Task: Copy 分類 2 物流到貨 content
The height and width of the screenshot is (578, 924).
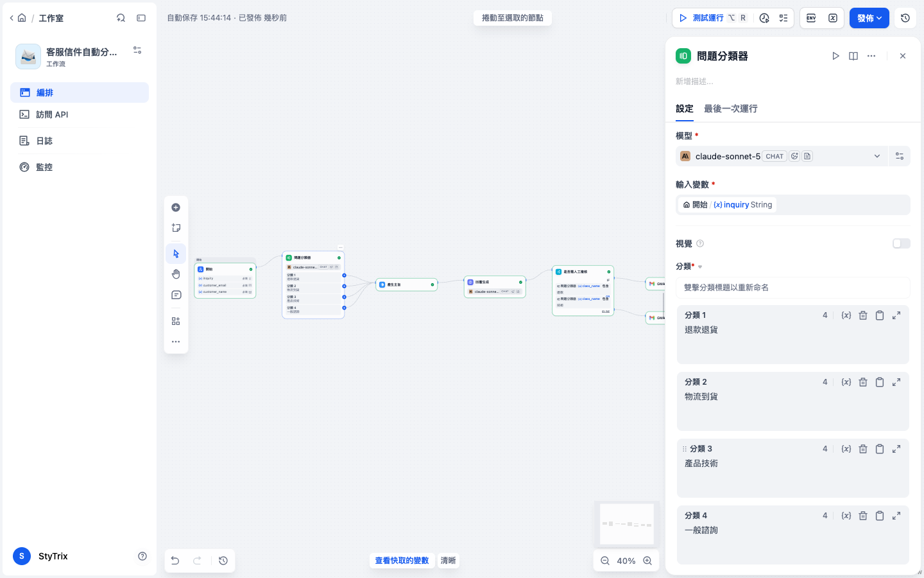Action: point(880,382)
